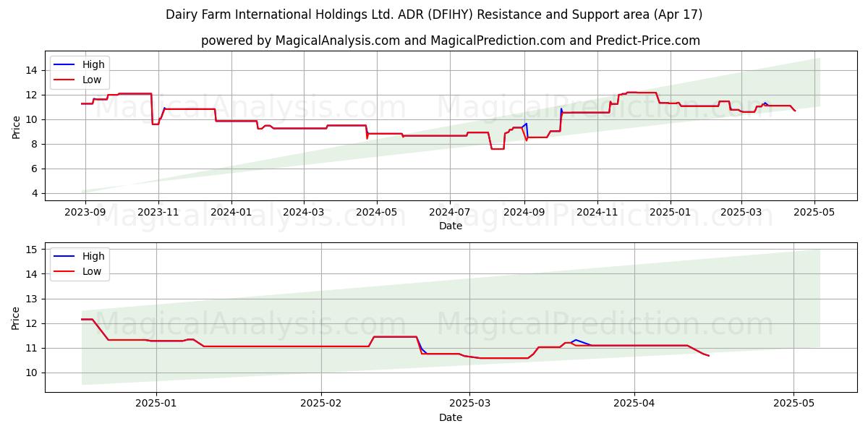Click the lower chart y-axis value '13'
This screenshot has width=868, height=434.
pos(32,299)
